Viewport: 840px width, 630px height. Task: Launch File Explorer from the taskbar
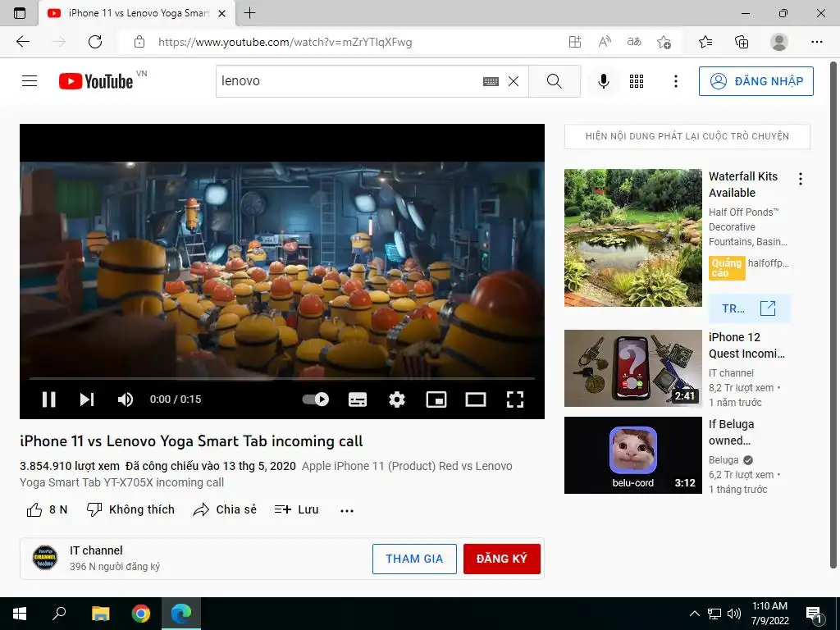coord(100,614)
